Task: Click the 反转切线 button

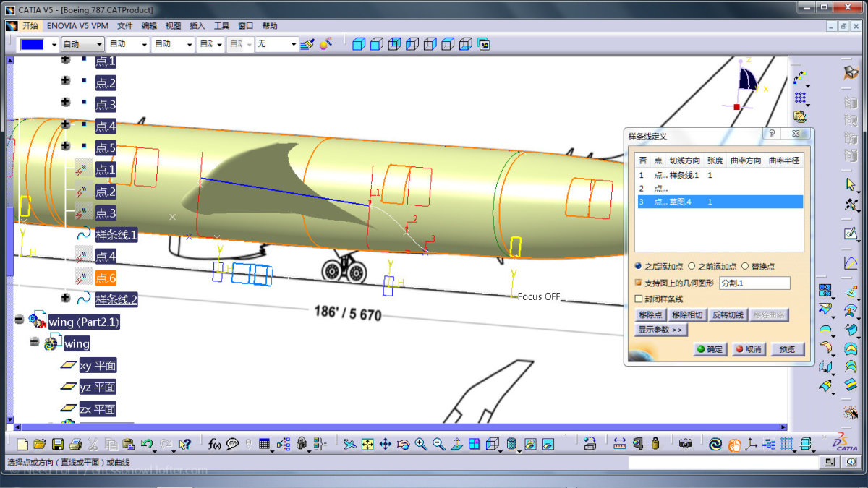Action: tap(728, 315)
